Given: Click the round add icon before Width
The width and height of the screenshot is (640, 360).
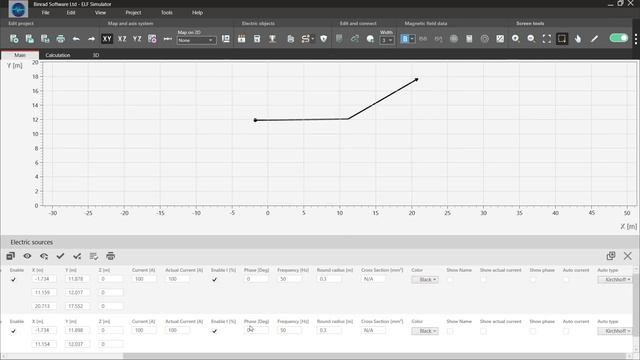Looking at the screenshot, I should pos(370,39).
